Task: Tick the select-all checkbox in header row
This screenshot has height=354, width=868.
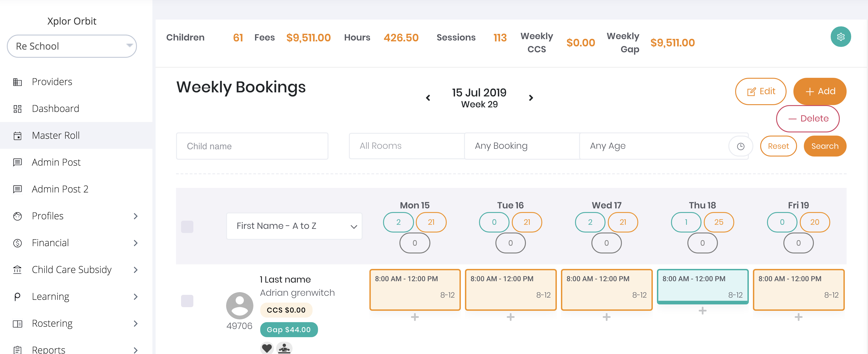Action: pos(187,227)
